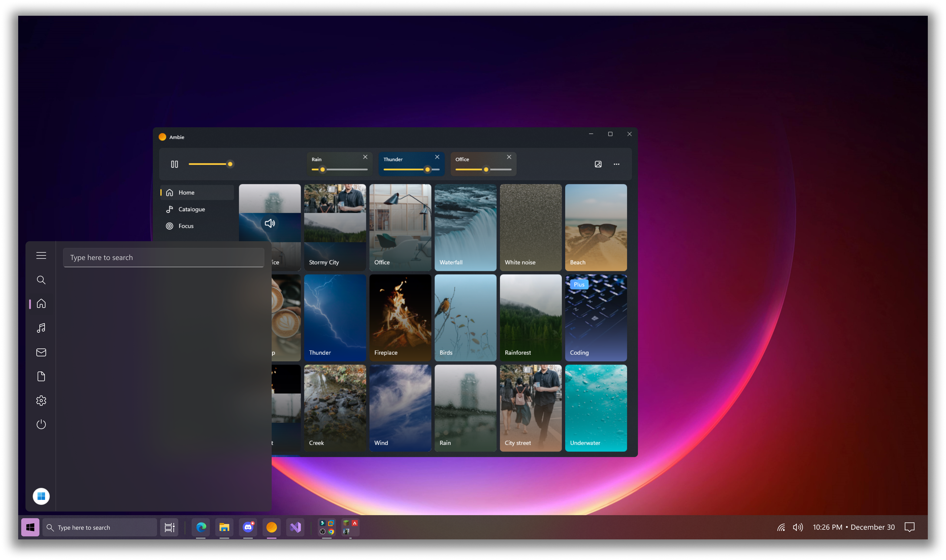Open Visual Studio from the taskbar
The height and width of the screenshot is (560, 946).
point(295,527)
